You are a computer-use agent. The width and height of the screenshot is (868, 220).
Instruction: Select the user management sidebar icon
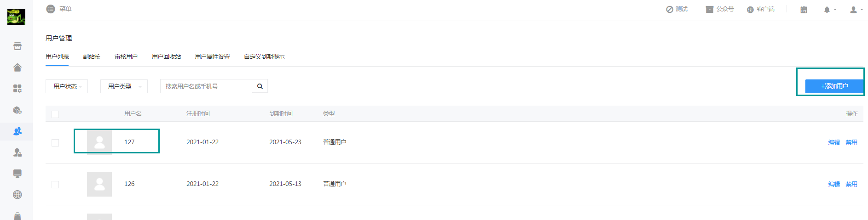coord(17,131)
